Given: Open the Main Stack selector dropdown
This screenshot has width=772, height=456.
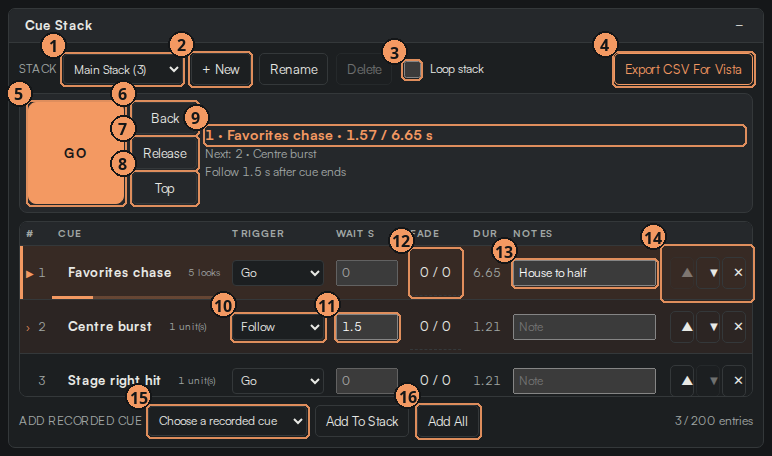Looking at the screenshot, I should coord(123,69).
